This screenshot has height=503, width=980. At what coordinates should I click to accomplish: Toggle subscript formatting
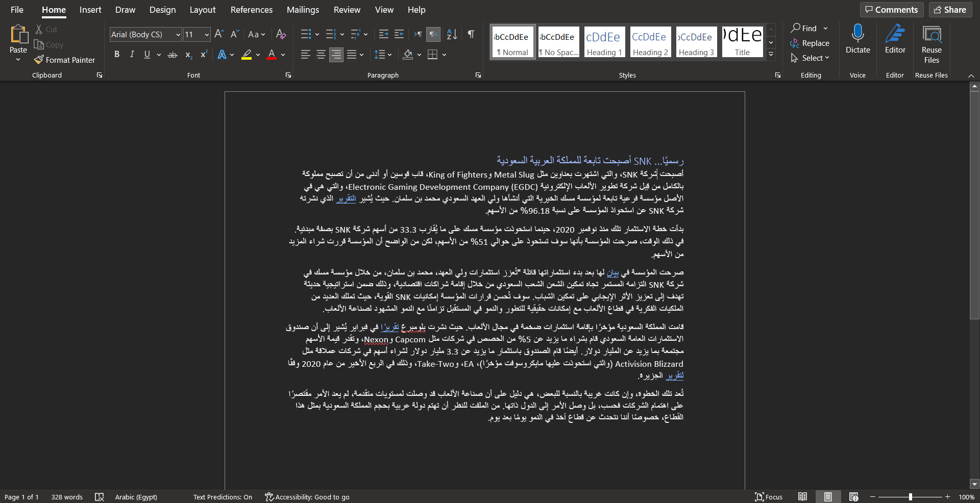click(188, 55)
